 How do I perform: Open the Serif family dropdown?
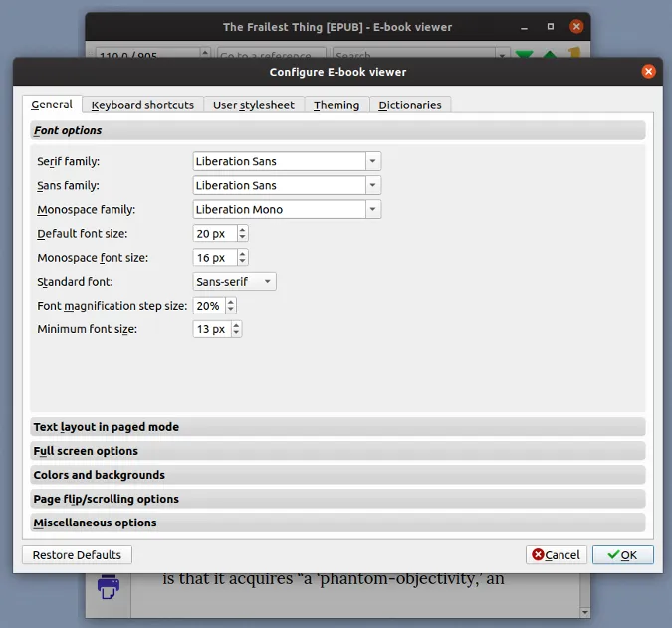coord(287,161)
